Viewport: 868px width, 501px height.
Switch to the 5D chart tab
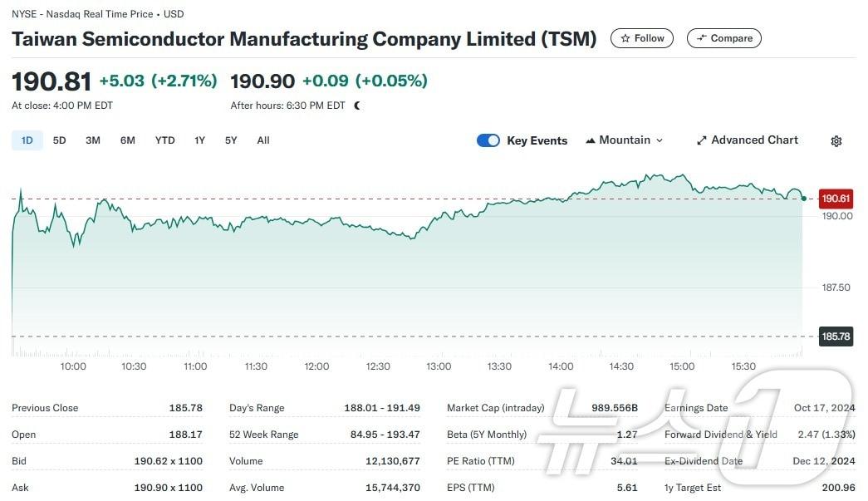59,140
